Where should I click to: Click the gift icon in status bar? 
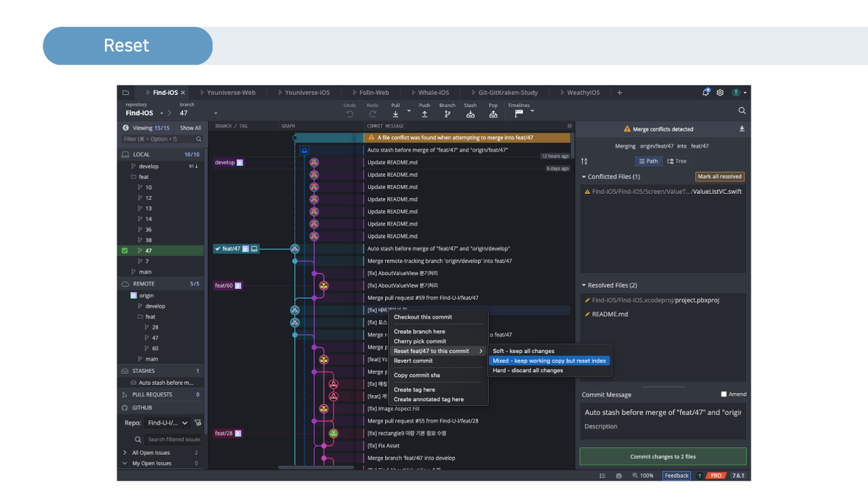(618, 476)
